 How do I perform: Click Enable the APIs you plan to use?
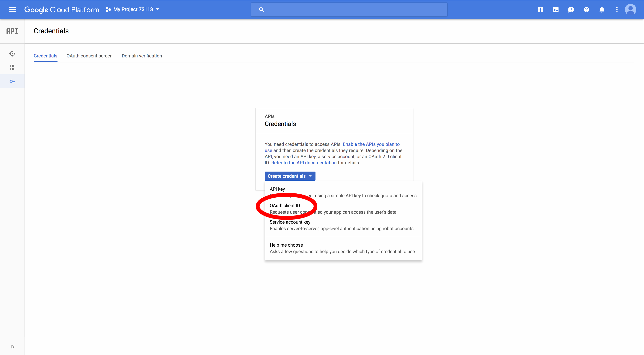[x=371, y=144]
